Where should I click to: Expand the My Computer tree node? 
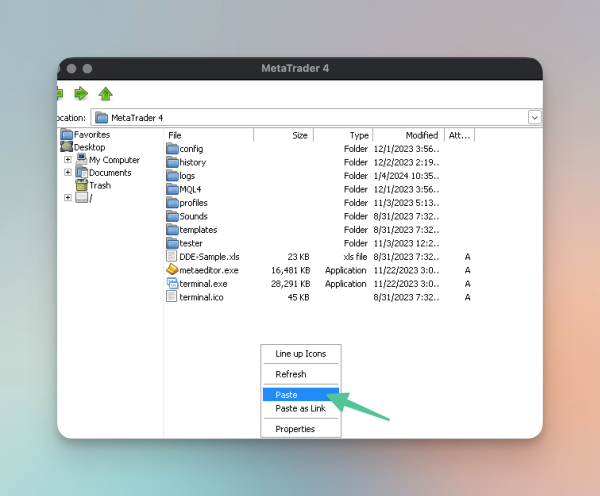(68, 159)
